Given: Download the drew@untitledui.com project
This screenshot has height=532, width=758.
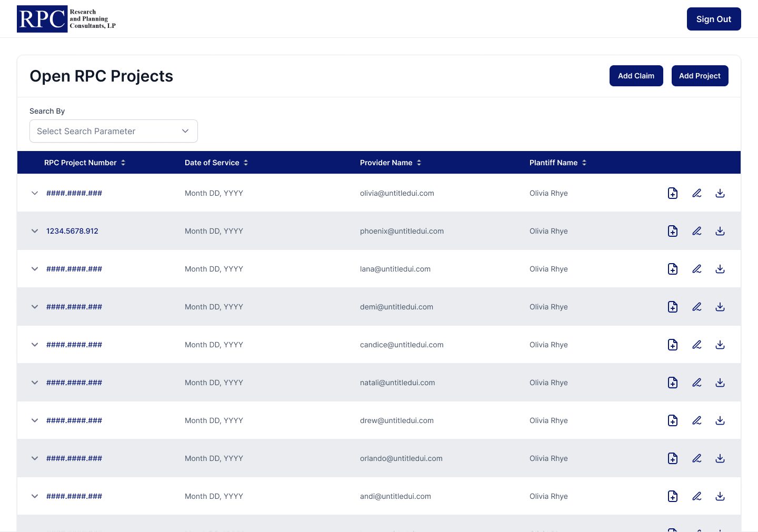Looking at the screenshot, I should click(x=720, y=420).
